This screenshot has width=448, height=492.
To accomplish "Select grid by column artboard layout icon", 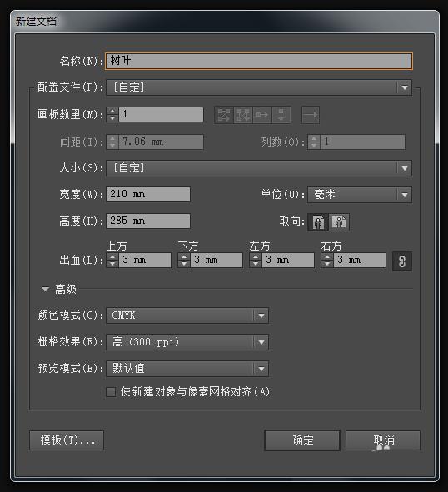I will (243, 115).
